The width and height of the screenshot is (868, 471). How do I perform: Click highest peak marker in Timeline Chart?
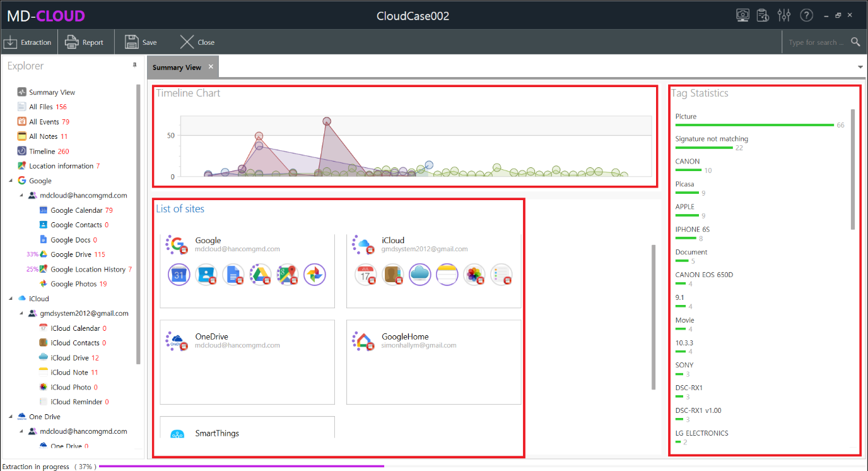click(x=327, y=121)
